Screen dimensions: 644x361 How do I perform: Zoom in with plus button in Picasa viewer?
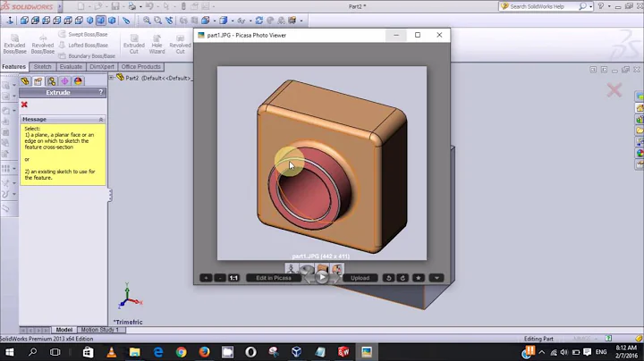click(206, 278)
